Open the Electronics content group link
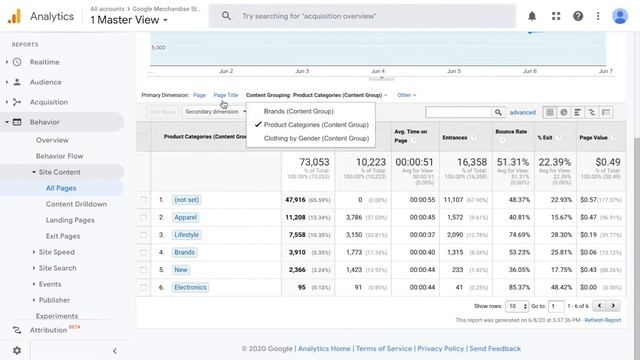This screenshot has height=360, width=640. tap(190, 287)
